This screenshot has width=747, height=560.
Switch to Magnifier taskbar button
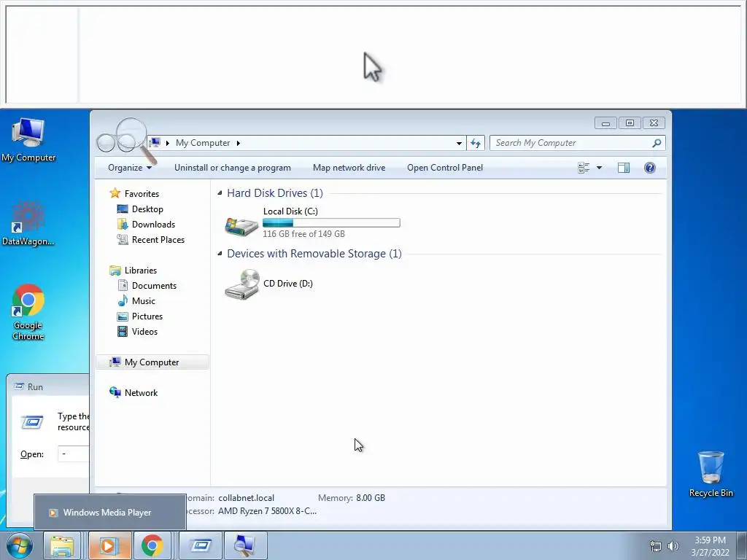[x=245, y=545]
